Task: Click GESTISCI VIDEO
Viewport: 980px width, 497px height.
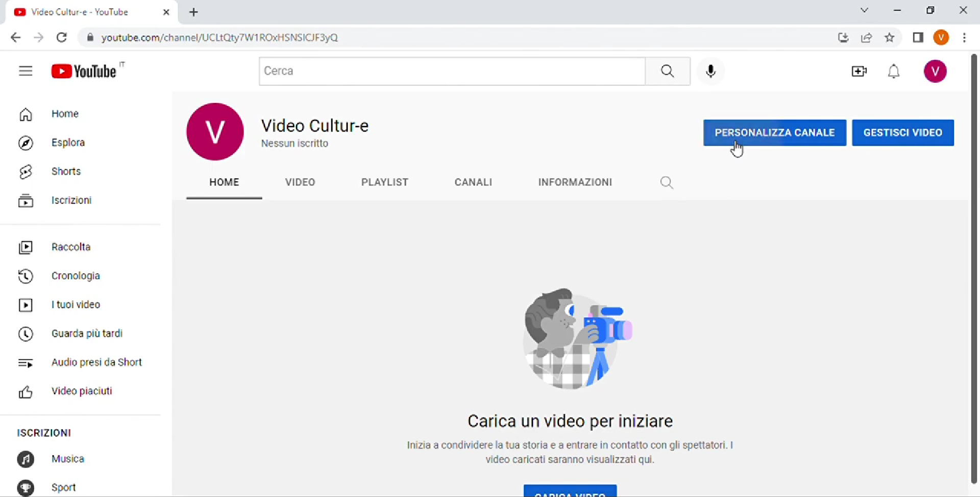Action: (902, 133)
